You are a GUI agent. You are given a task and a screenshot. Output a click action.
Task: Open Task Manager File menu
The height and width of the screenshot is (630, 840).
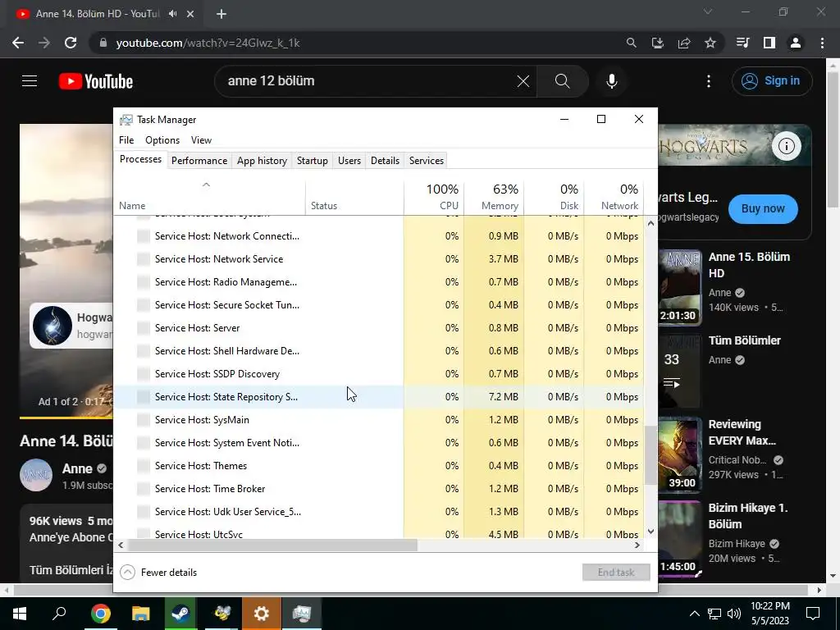pos(126,140)
